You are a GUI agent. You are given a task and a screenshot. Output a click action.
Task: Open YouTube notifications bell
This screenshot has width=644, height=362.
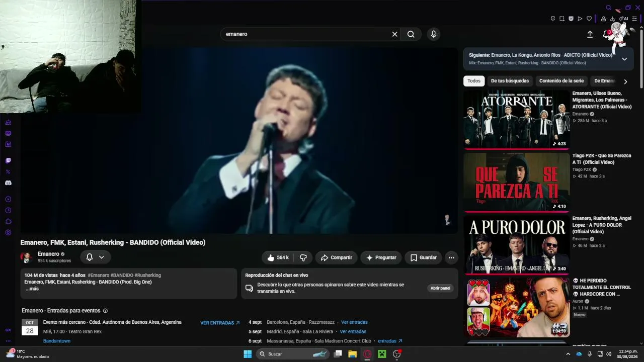coord(606,34)
